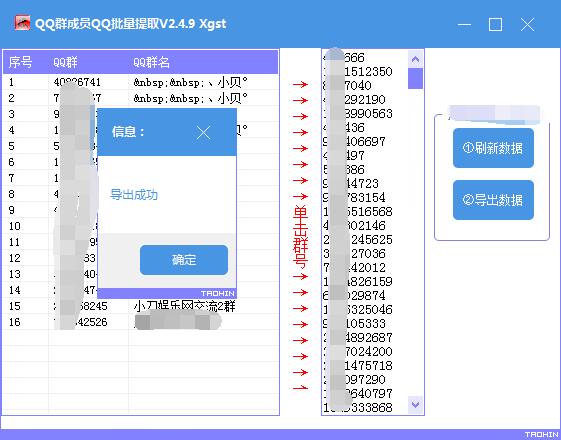Image resolution: width=561 pixels, height=440 pixels.
Task: Select table row numbered 10
Action: pyautogui.click(x=141, y=226)
